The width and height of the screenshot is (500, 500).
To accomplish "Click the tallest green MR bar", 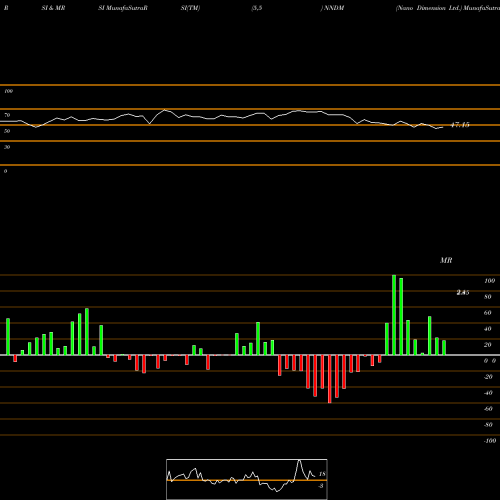I will tap(394, 315).
